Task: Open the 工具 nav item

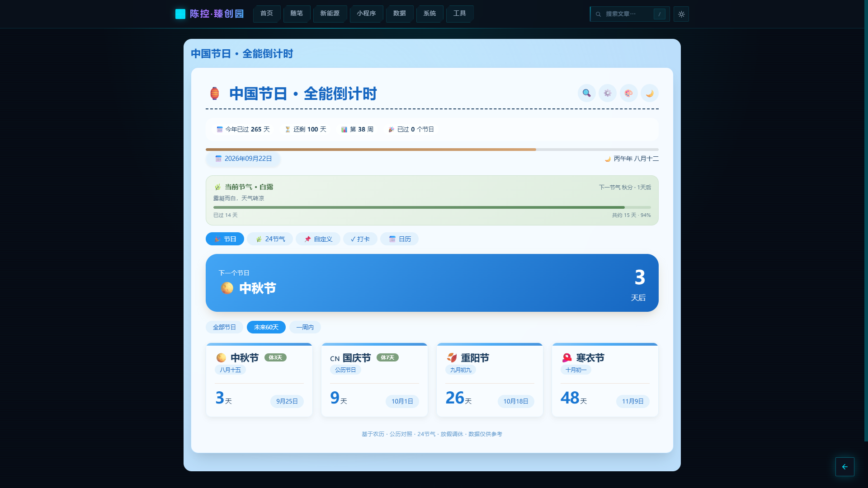Action: pyautogui.click(x=460, y=14)
